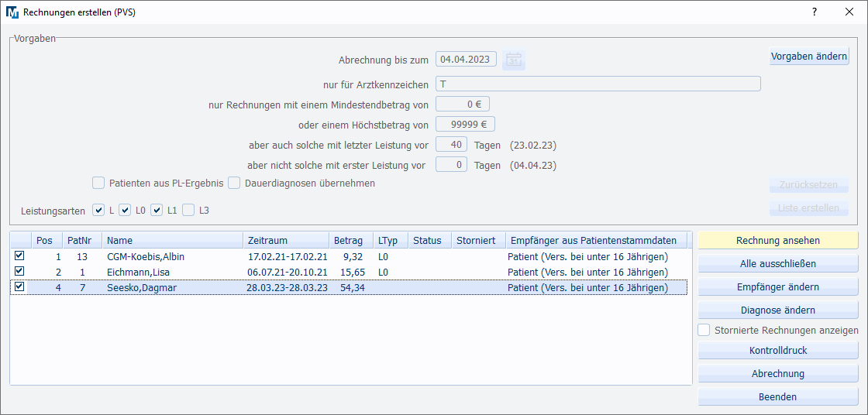Viewport: 868px width, 415px height.
Task: Click the Empfänger ändern button
Action: tap(778, 287)
